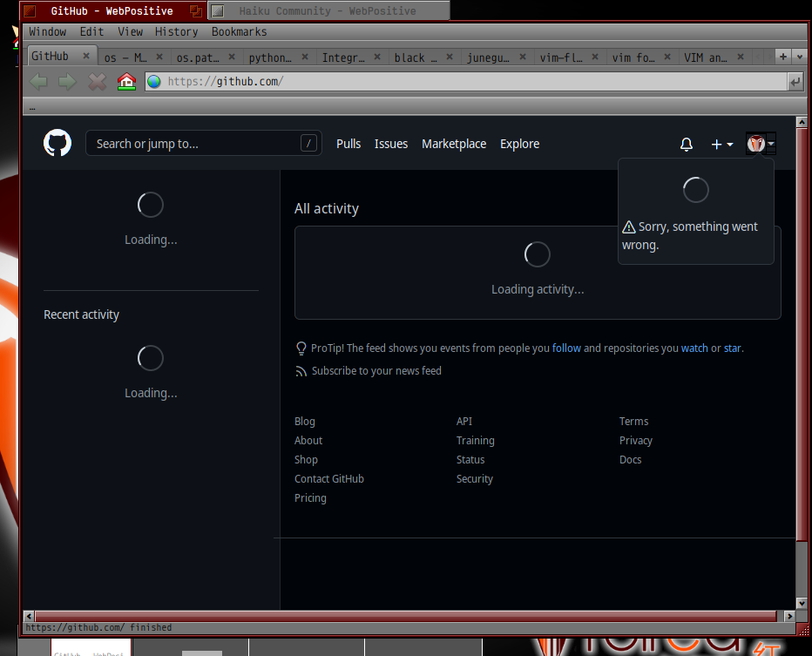Visit the Marketplace link

click(454, 144)
